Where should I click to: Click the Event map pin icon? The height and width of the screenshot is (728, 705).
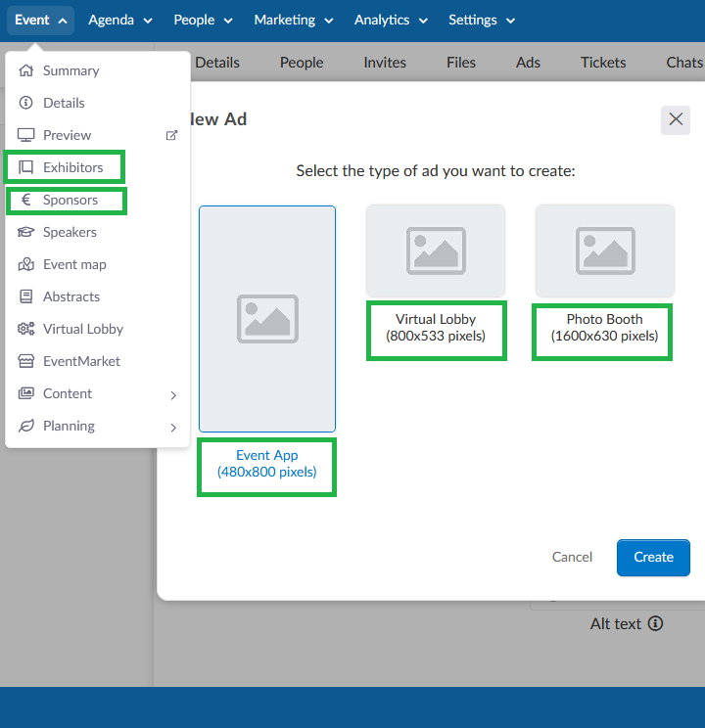coord(26,264)
